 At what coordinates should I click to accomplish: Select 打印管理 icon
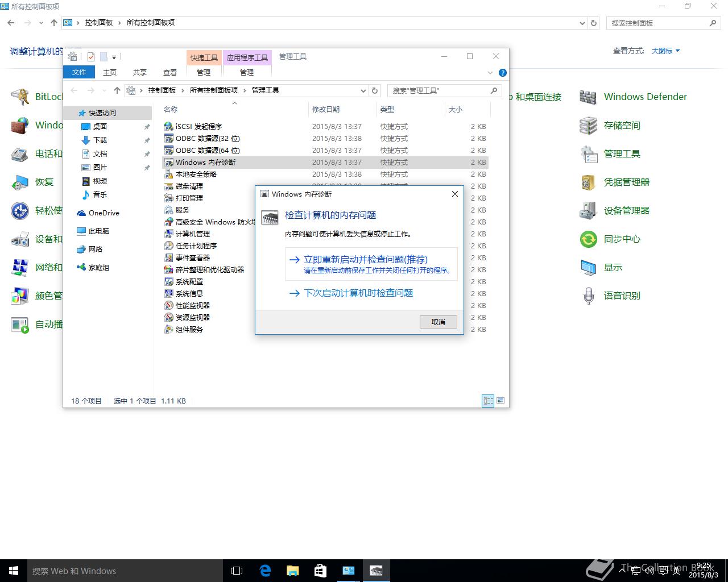(x=168, y=198)
